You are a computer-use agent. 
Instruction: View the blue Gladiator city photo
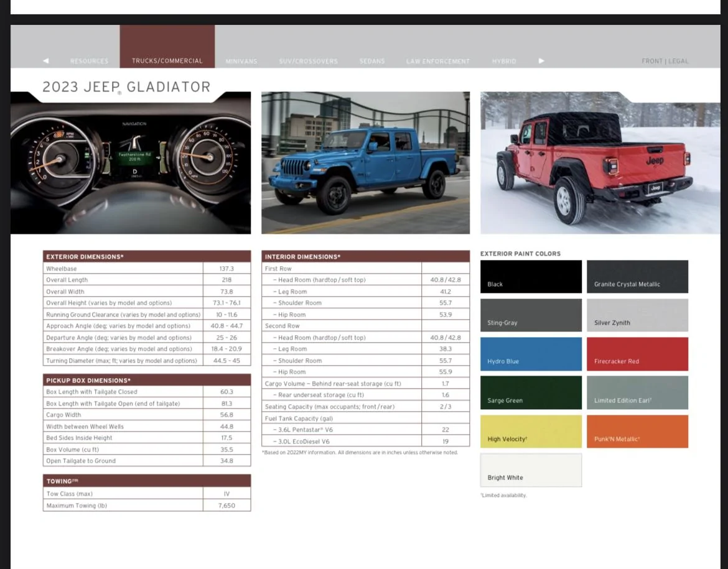tap(365, 163)
